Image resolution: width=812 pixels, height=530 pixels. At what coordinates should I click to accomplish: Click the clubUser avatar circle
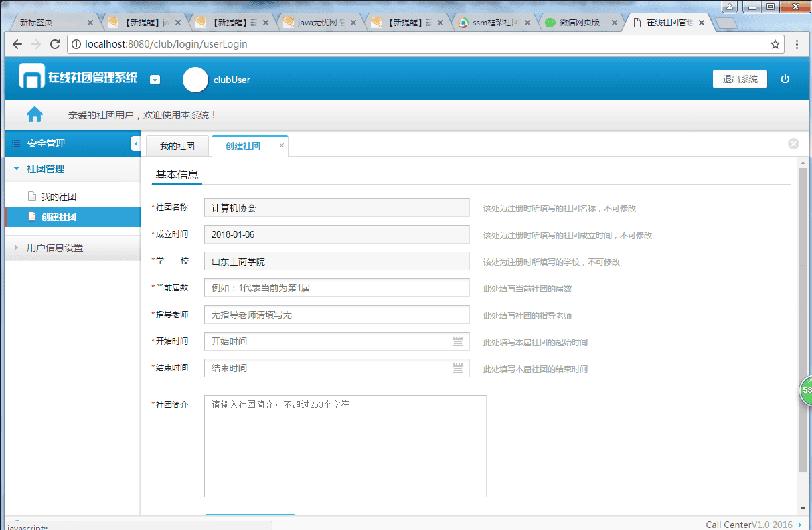pos(195,80)
